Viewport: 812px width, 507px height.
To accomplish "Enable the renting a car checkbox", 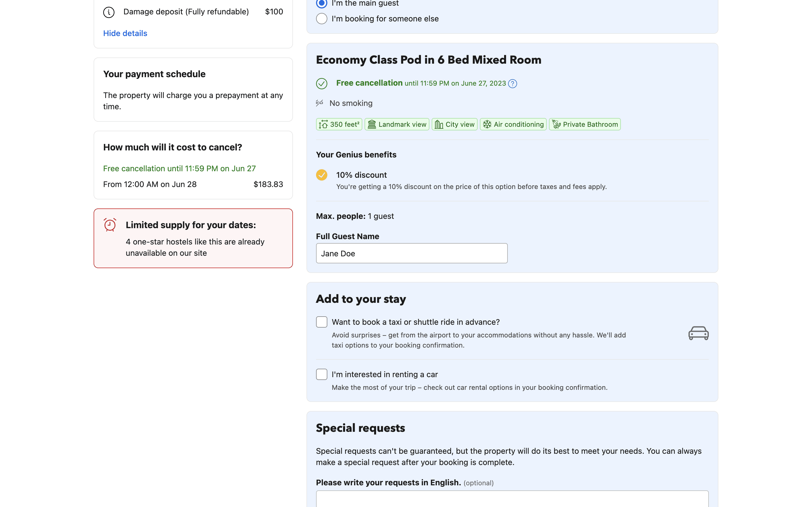I will point(321,374).
